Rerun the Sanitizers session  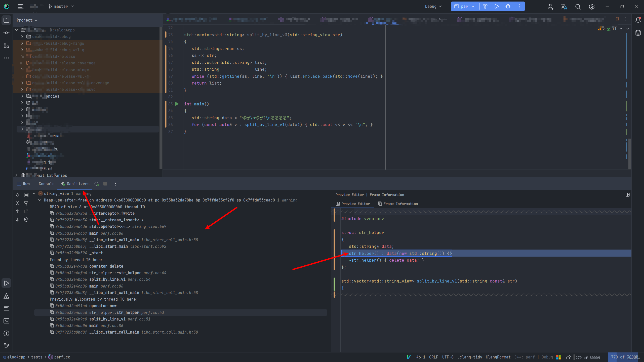coord(97,184)
